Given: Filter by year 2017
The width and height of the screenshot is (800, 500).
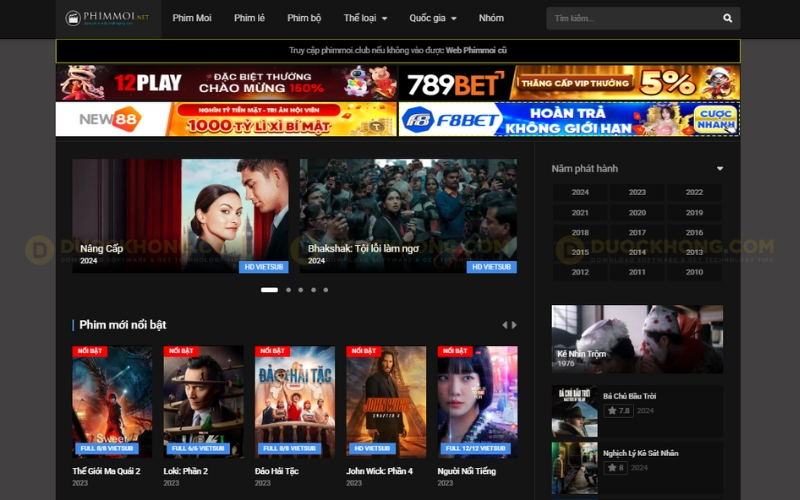Looking at the screenshot, I should pyautogui.click(x=637, y=233).
